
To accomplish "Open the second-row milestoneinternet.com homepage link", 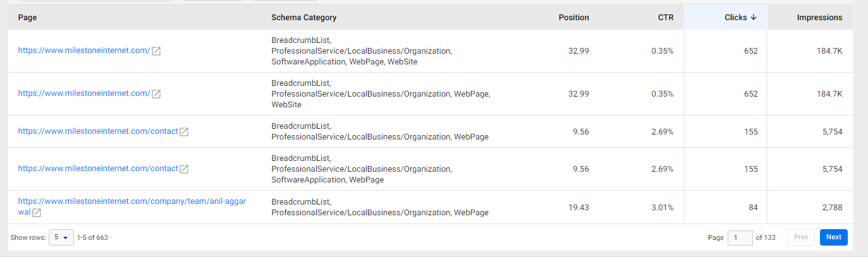I will [x=84, y=93].
